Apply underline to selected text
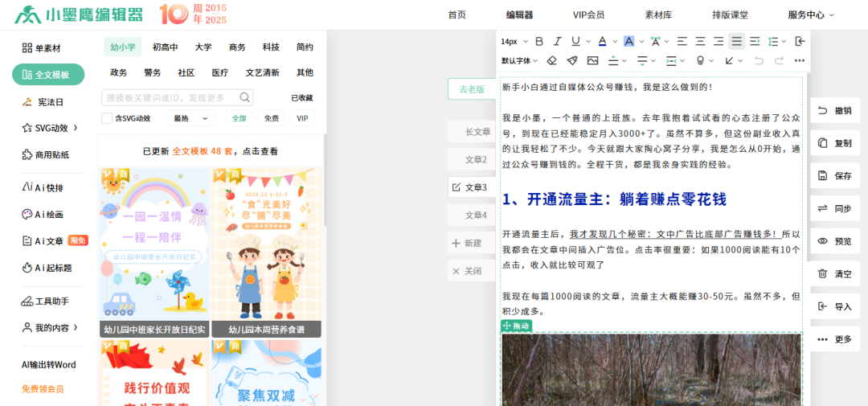868x406 pixels. (x=575, y=41)
